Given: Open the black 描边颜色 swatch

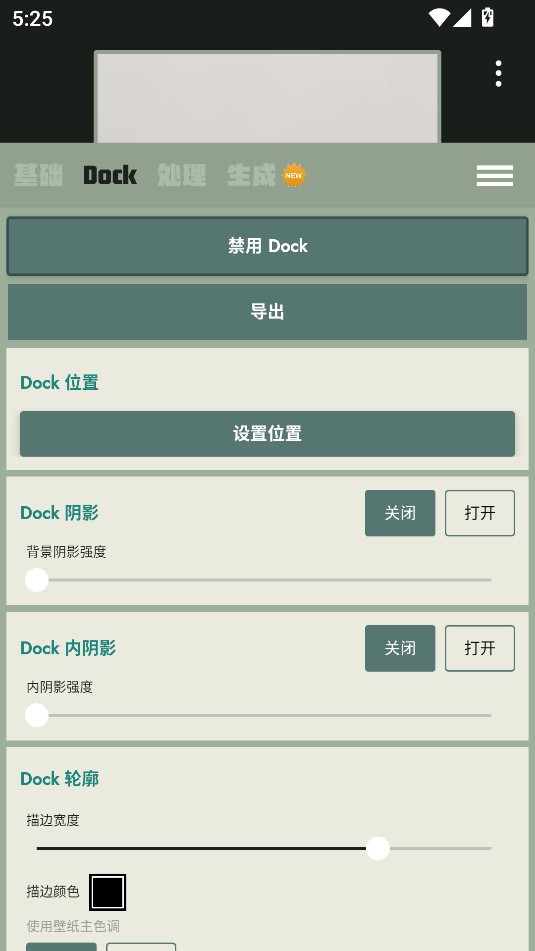Looking at the screenshot, I should point(107,892).
